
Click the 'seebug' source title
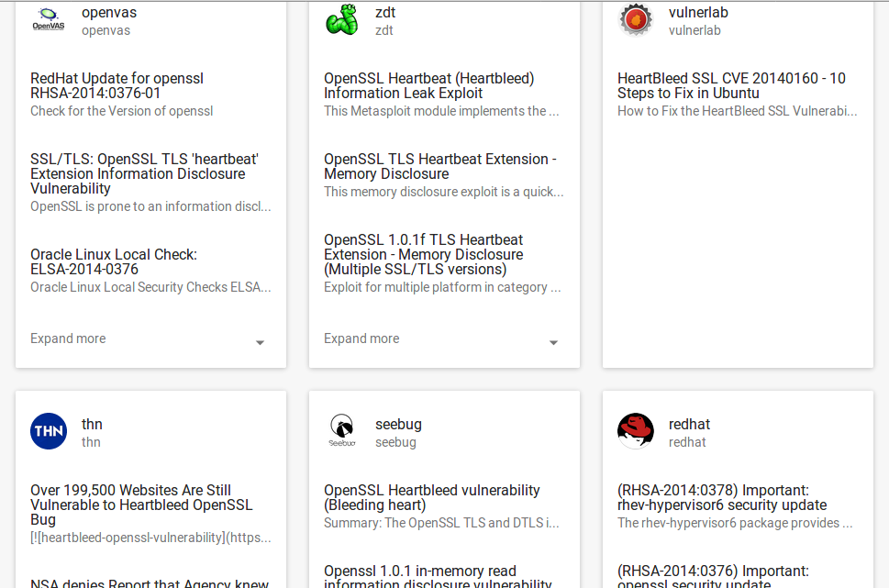click(398, 424)
